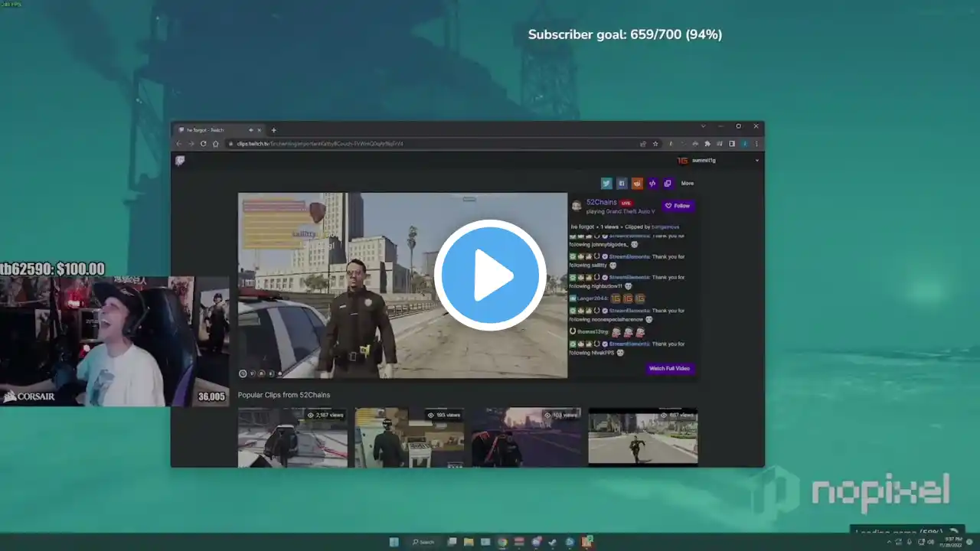Copy the clip link icon
980x551 pixels.
click(668, 184)
